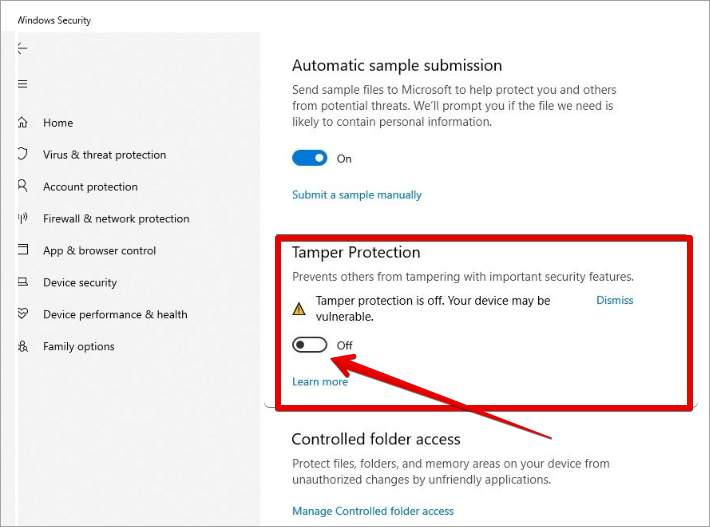This screenshot has width=710, height=527.
Task: Enable the Tamper Protection toggle
Action: point(310,345)
